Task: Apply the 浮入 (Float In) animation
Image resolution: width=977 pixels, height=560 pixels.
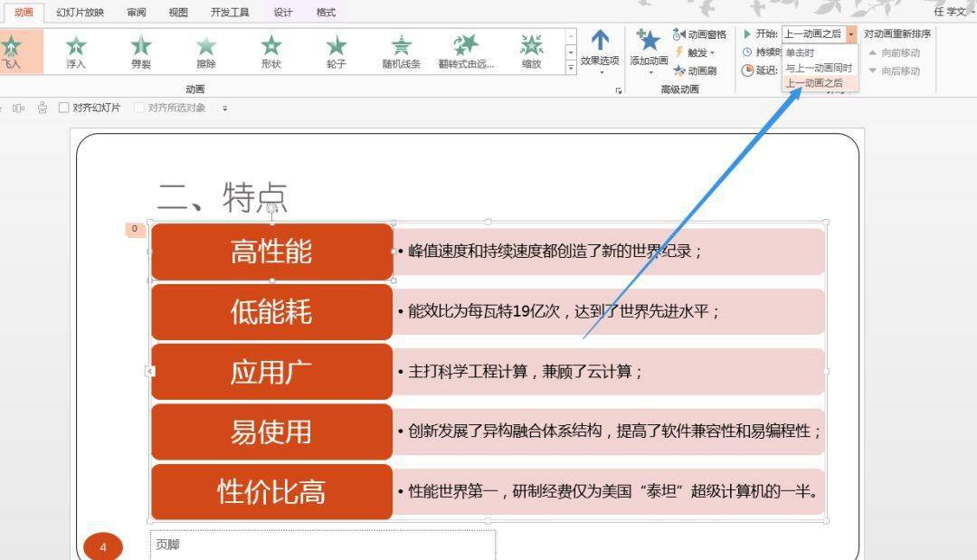Action: [76, 52]
